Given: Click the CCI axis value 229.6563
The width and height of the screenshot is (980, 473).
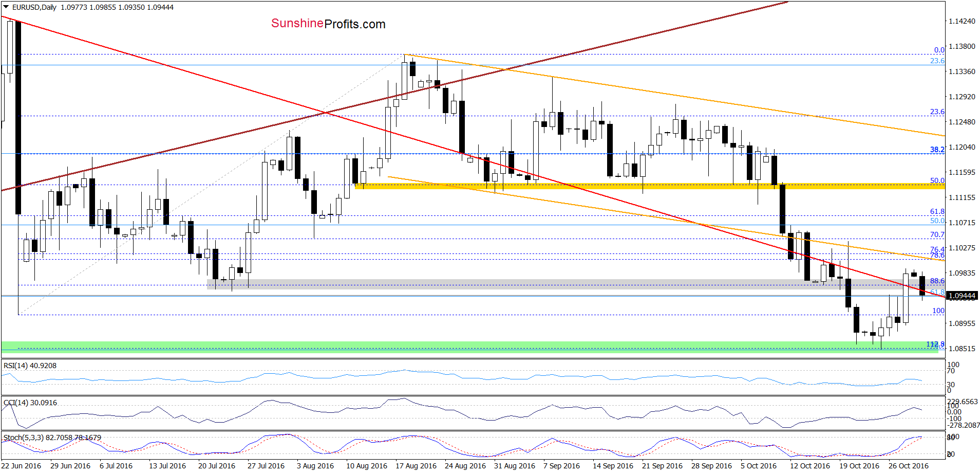Looking at the screenshot, I should coord(963,402).
